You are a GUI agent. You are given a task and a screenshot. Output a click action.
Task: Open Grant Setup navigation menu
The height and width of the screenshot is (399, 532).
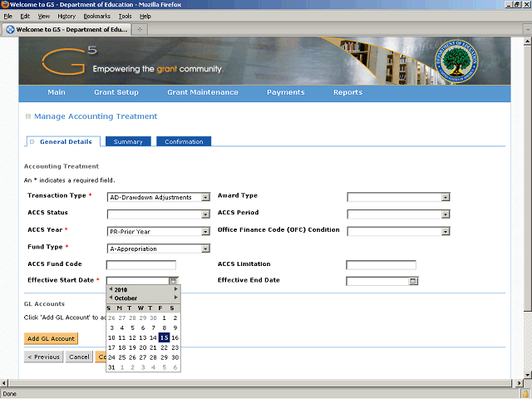click(x=116, y=92)
